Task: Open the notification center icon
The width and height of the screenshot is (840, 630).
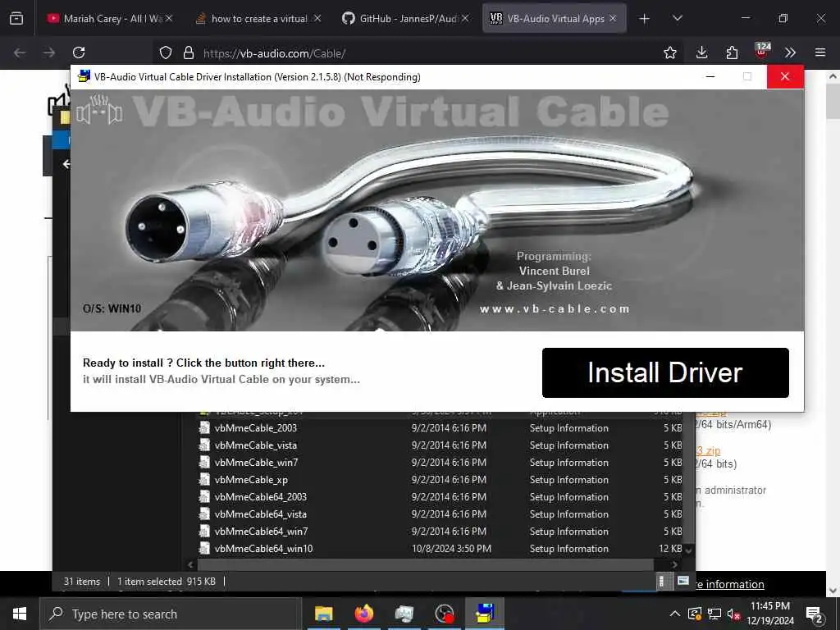Action: point(815,614)
